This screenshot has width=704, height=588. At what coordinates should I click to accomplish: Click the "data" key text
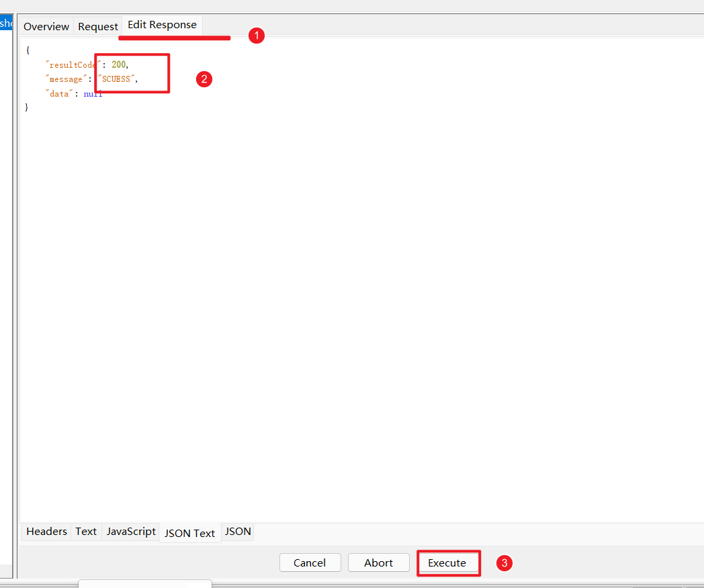pos(59,94)
